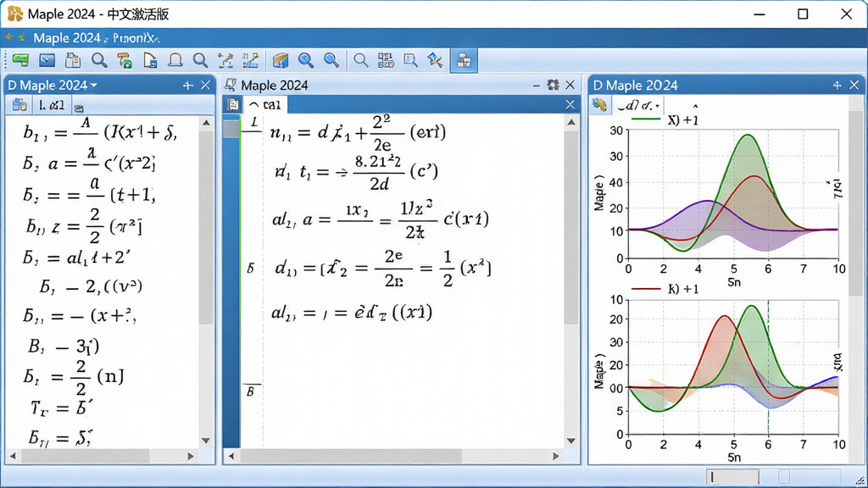This screenshot has height=488, width=868.
Task: Click the equation ending in (eri) in worksheet
Action: (x=359, y=133)
